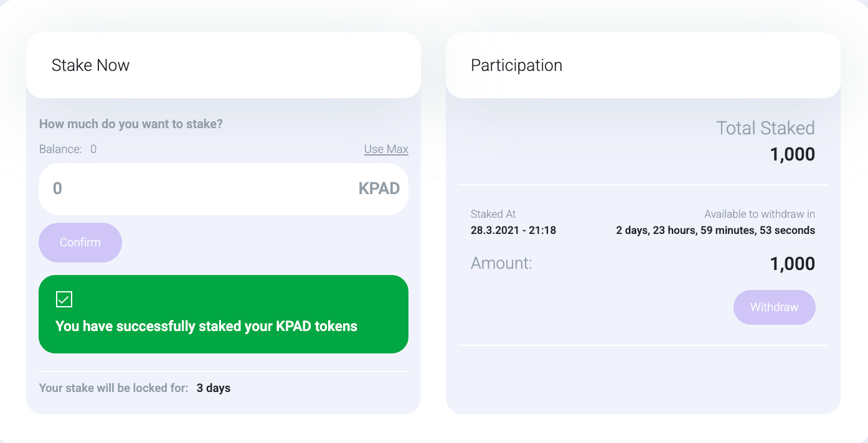Click the green success checkmark icon
Viewport: 868px width, 443px height.
tap(64, 299)
